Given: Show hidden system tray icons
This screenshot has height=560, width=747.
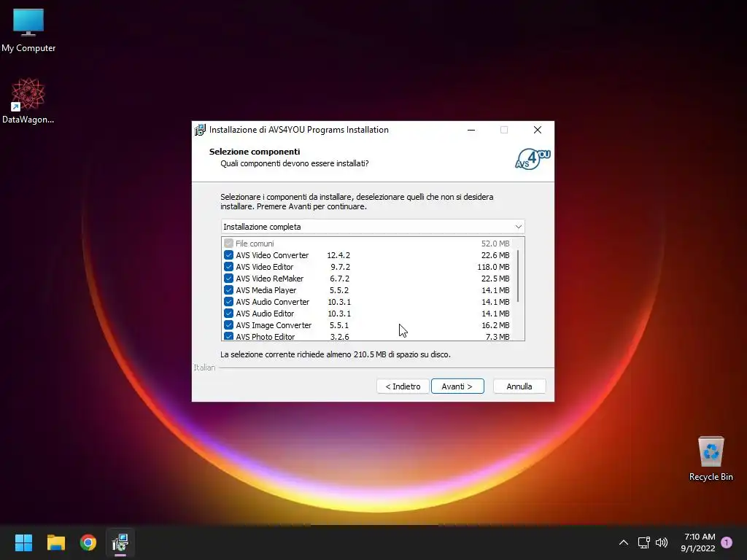Looking at the screenshot, I should 623,542.
